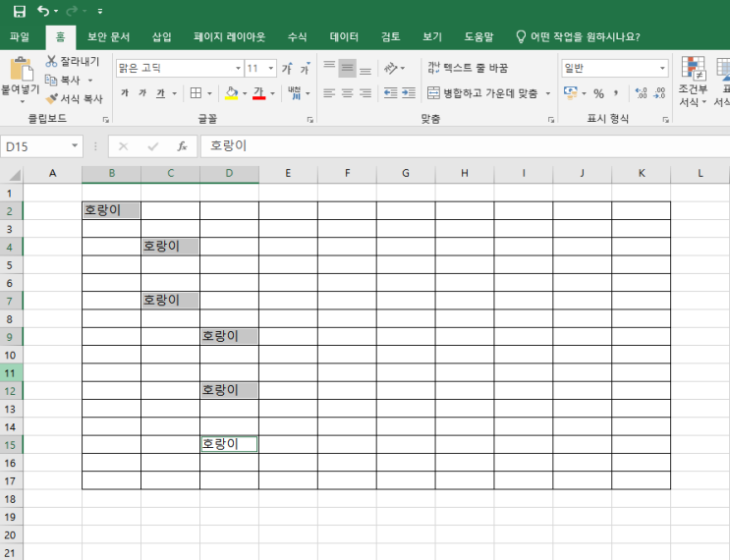Open the 맑은 고딕 font name dropdown
Viewport: 730px width, 560px height.
(238, 69)
